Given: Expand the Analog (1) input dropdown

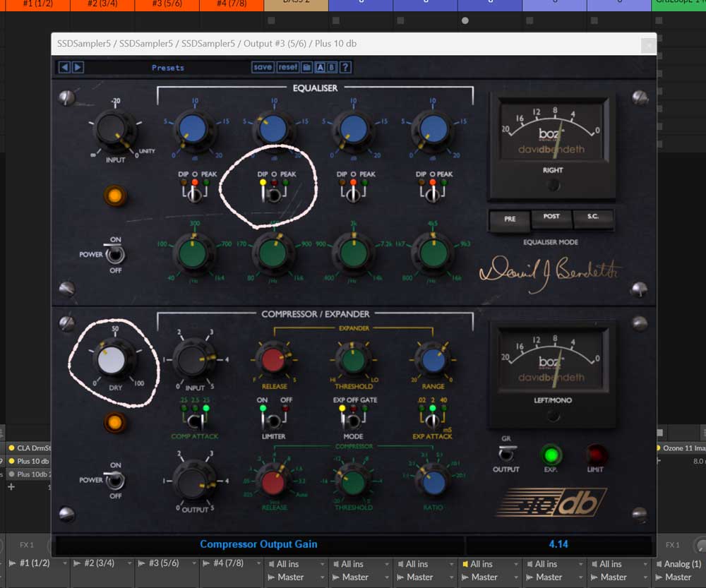Looking at the screenshot, I should 682,564.
